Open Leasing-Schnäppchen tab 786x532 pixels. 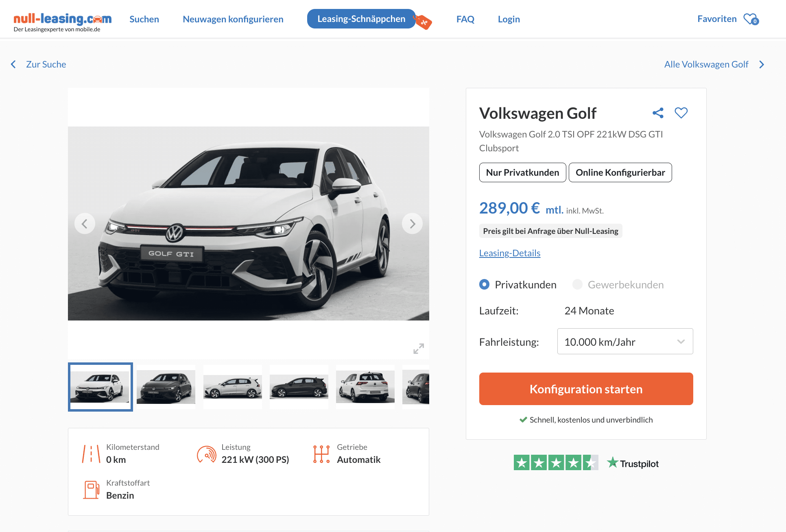pyautogui.click(x=361, y=19)
